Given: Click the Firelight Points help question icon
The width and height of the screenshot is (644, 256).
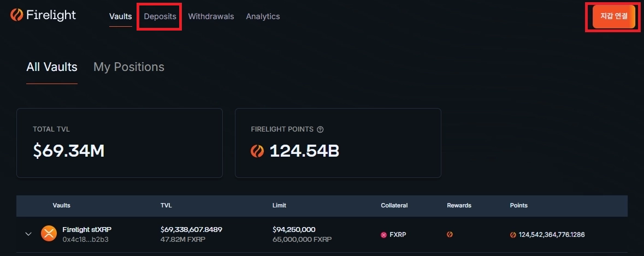Looking at the screenshot, I should (320, 129).
